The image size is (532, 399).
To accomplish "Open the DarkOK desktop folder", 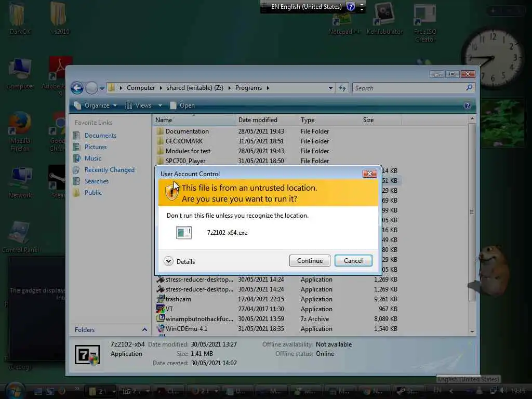I will coord(20,19).
